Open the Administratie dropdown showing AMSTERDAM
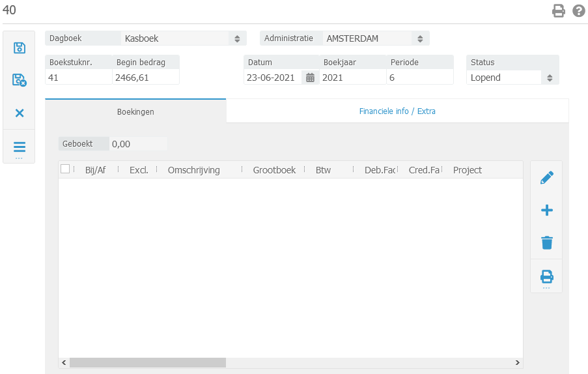Screen dimensions: 588x374 [x=376, y=38]
